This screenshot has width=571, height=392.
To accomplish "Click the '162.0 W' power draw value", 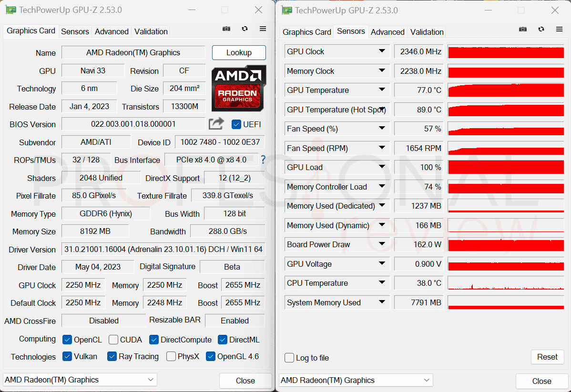I will coord(419,244).
